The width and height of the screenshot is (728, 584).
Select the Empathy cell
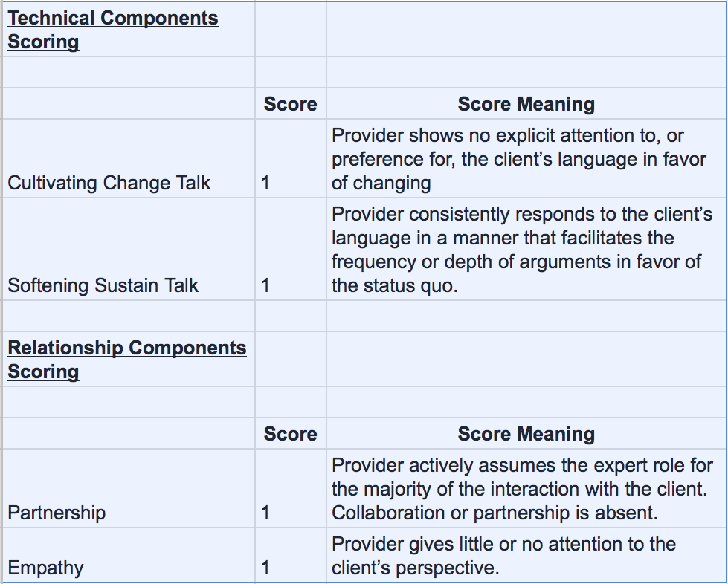[x=45, y=568]
